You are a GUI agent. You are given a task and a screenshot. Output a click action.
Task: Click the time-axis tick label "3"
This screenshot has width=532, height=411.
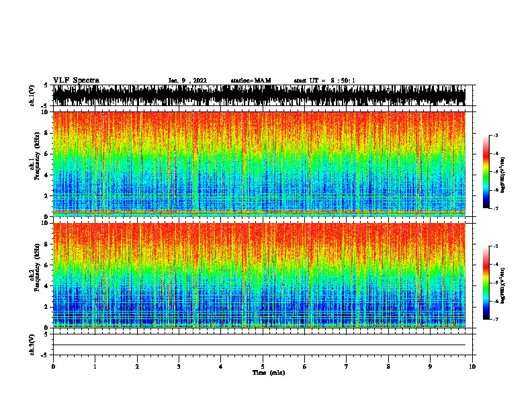coord(179,367)
